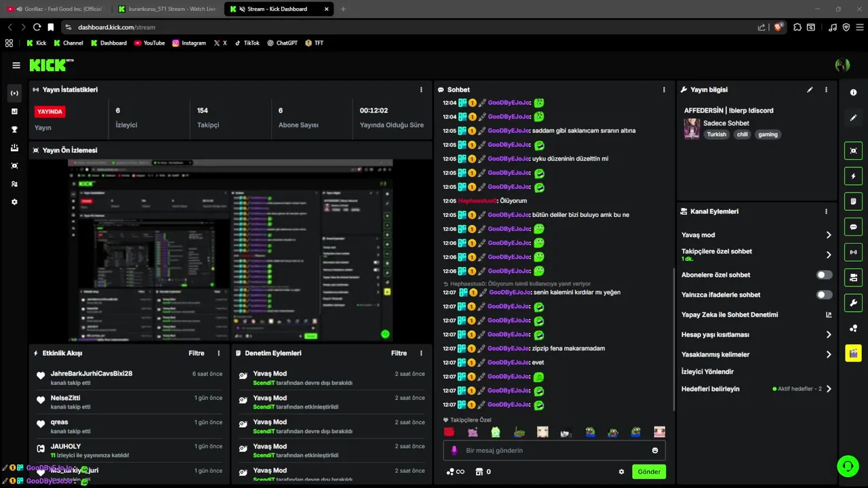Open the external link icon for Yapay Zeka ile Sohbet Denetimi

click(828, 314)
